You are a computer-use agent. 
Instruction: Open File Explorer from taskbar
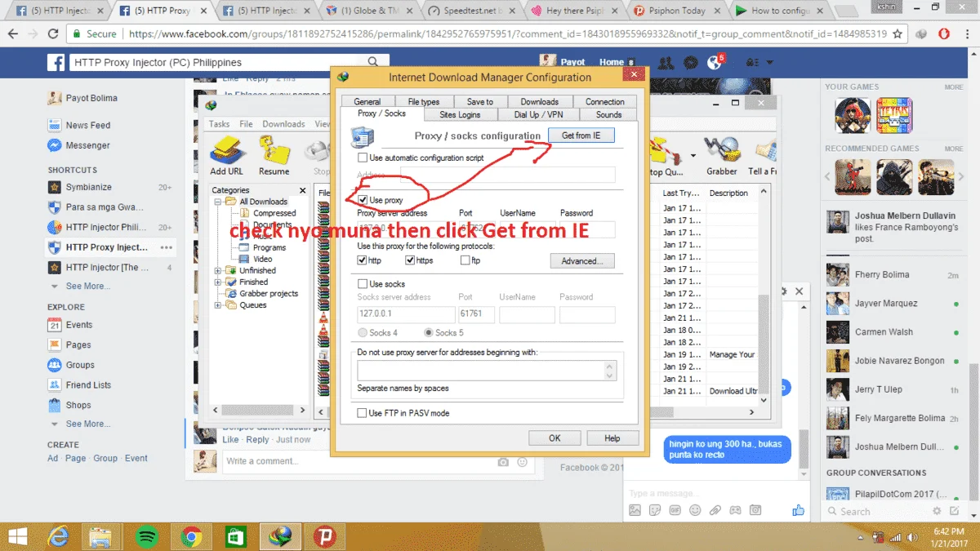click(x=100, y=536)
